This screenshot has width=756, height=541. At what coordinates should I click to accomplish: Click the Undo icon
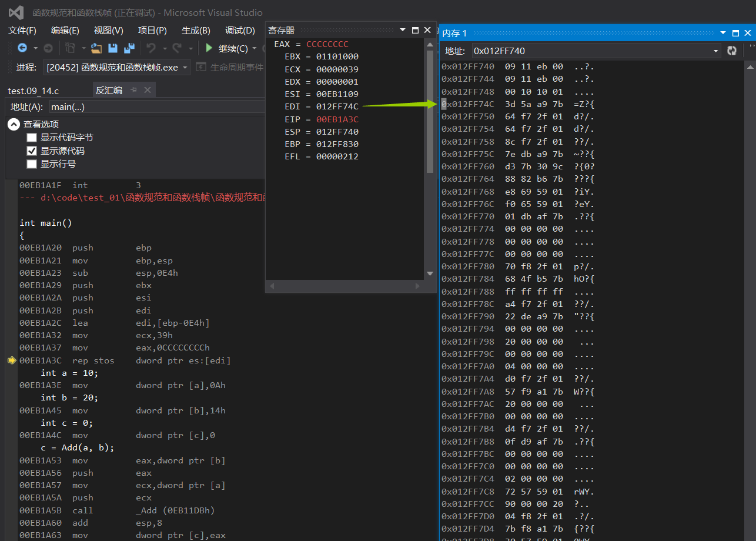pos(151,48)
